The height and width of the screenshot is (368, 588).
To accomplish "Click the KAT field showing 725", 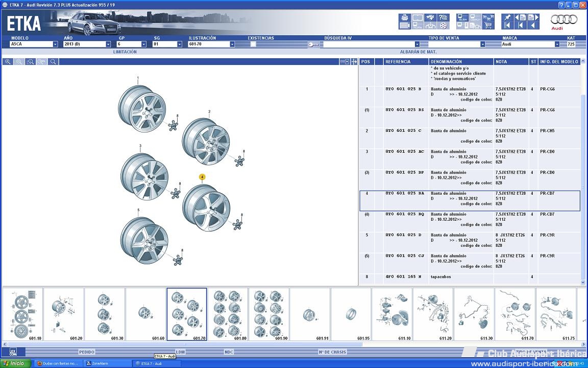I will pos(571,44).
